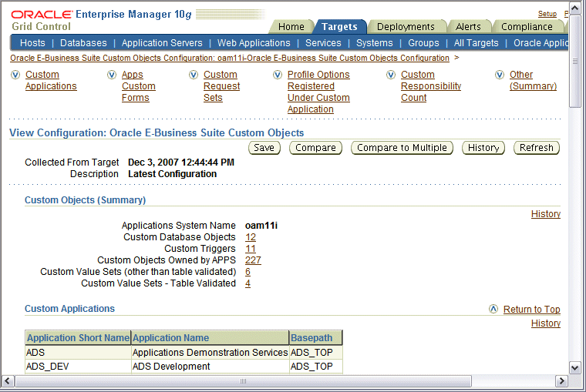
Task: Open History link in Custom Applications section
Action: 546,323
